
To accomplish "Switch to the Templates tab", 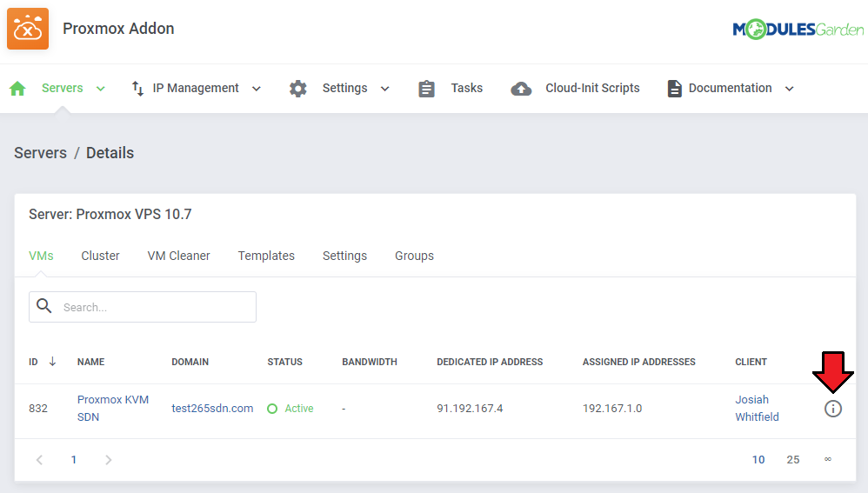I will coord(266,256).
